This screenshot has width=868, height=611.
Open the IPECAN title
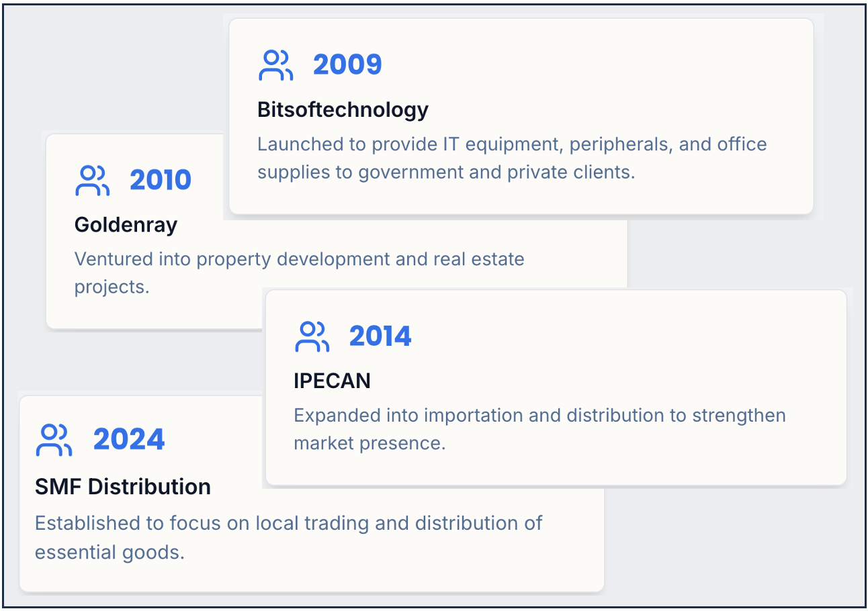pyautogui.click(x=332, y=381)
